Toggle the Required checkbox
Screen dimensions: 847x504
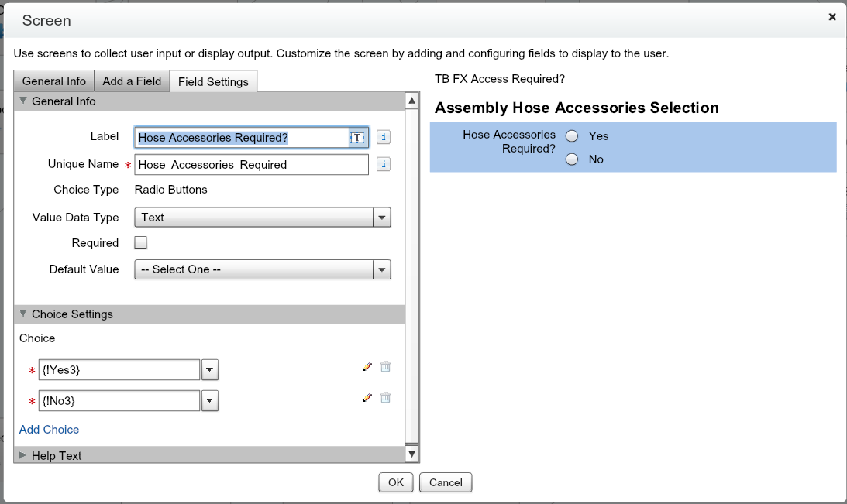pos(140,242)
